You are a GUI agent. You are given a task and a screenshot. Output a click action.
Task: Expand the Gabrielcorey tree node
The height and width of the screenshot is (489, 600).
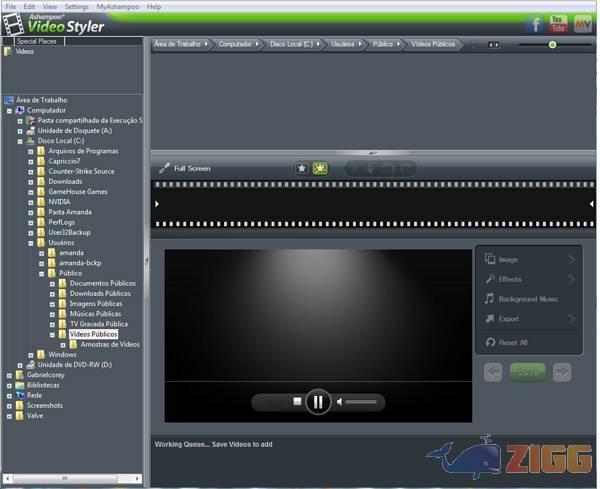(x=9, y=375)
